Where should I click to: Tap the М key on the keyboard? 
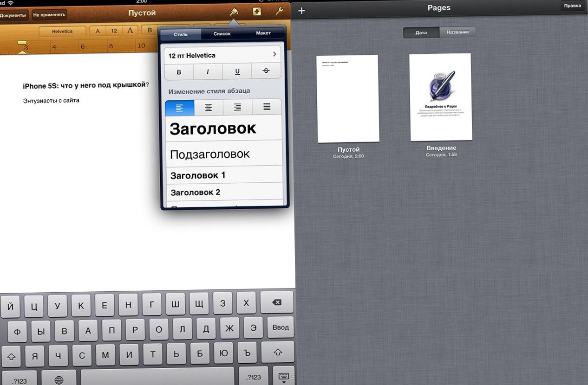pos(105,356)
